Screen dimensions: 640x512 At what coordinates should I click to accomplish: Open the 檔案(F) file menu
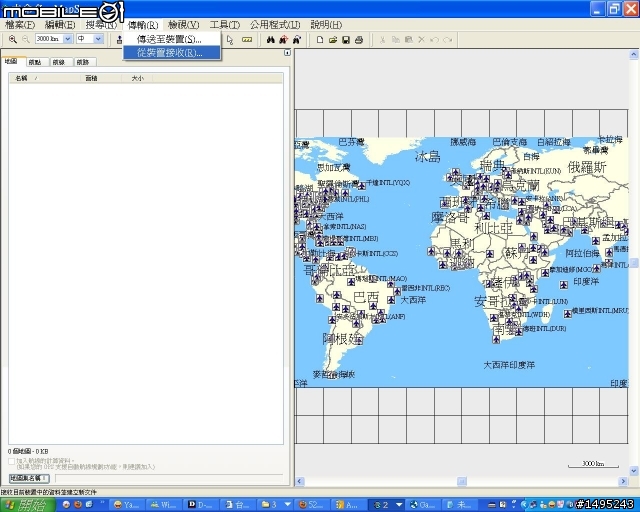tap(20, 25)
